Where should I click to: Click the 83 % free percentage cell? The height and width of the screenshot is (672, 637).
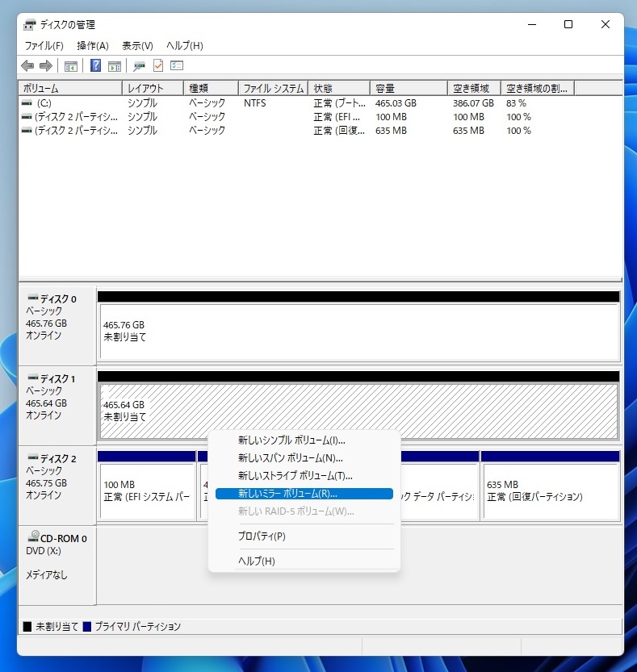click(516, 103)
